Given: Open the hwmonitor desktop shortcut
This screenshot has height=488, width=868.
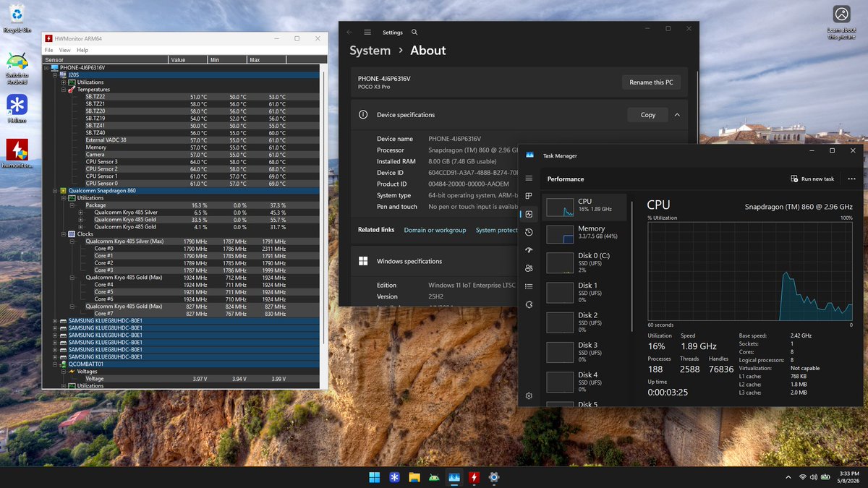Looking at the screenshot, I should point(17,153).
